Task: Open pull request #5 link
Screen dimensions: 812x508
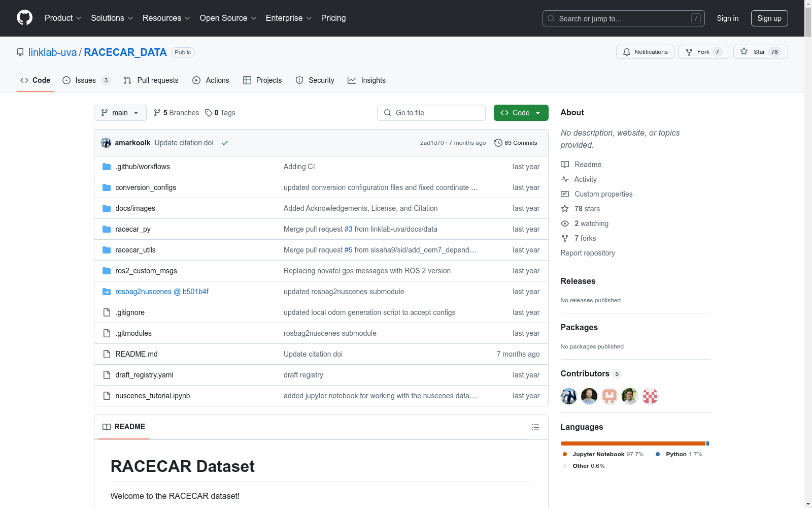Action: (x=348, y=250)
